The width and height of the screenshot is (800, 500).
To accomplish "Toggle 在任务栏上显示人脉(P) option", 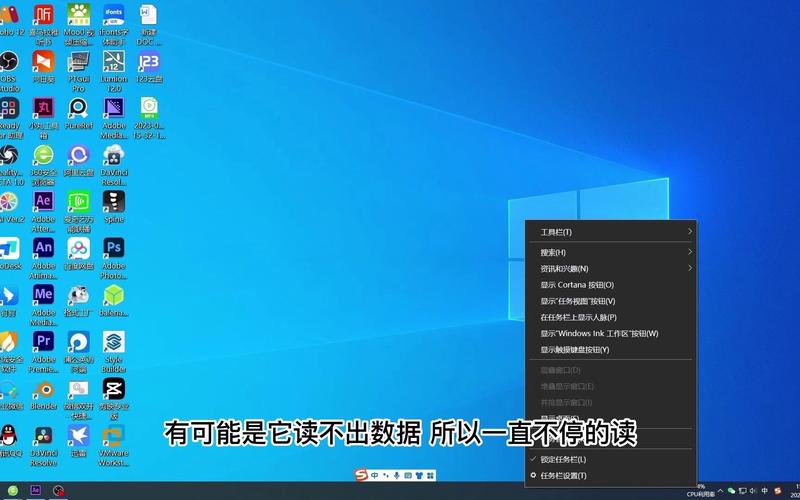I will pos(611,317).
